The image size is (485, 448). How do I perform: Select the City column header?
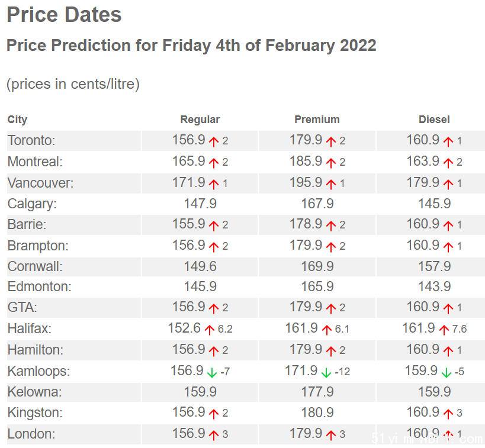coord(17,120)
